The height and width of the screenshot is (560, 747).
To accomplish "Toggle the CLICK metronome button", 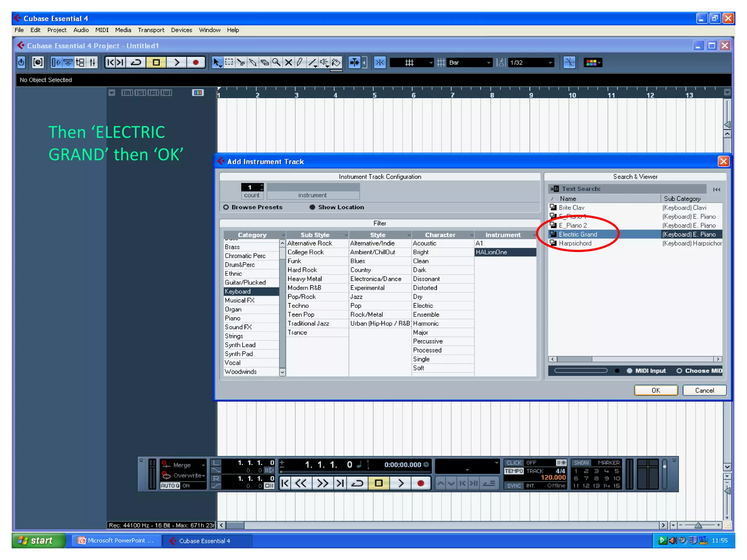I will [x=514, y=463].
